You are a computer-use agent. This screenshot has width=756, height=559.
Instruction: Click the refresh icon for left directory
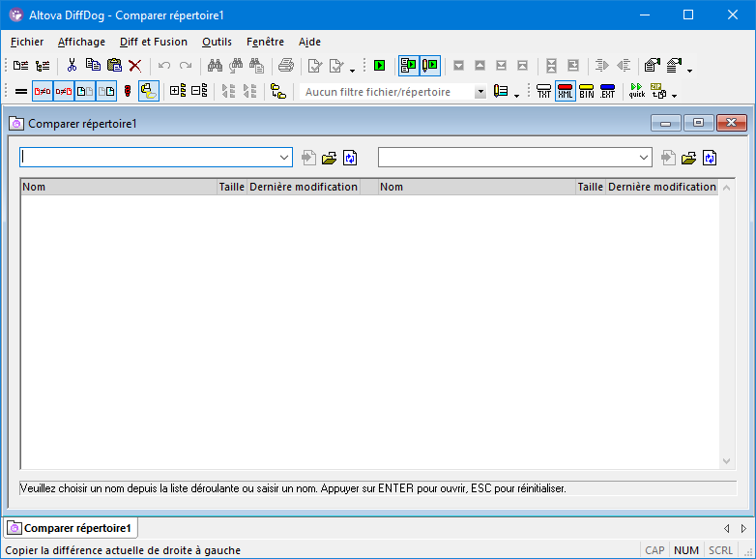tap(350, 158)
